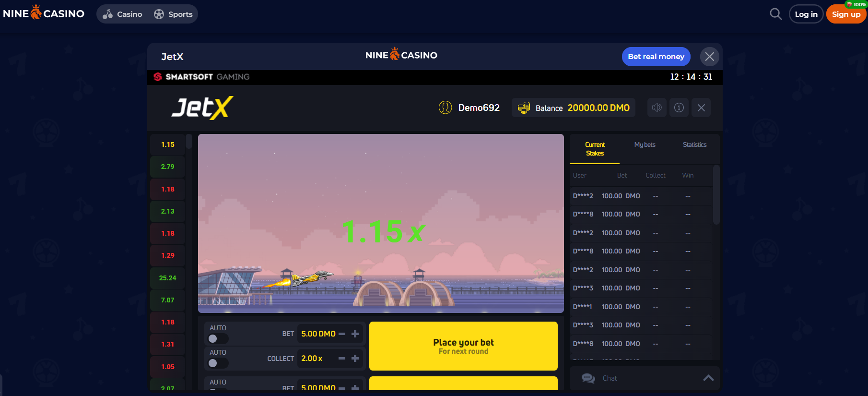
Task: Click the D****1 stake row
Action: click(x=641, y=307)
